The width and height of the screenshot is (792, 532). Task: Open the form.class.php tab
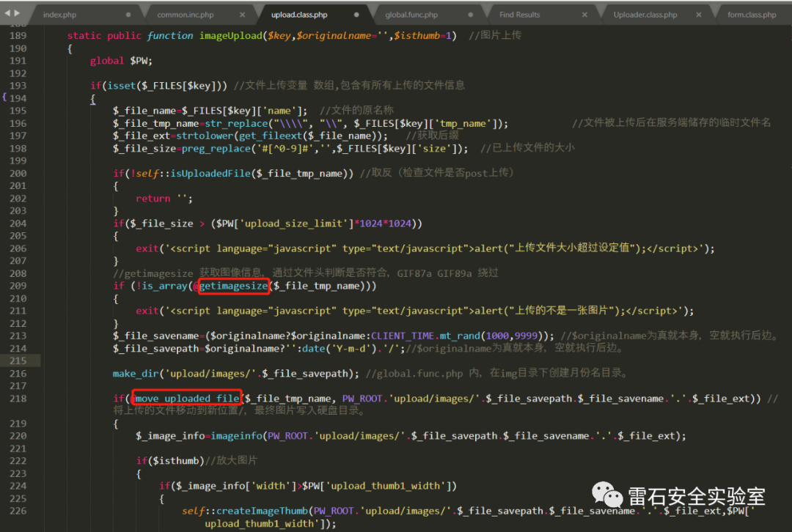point(752,15)
